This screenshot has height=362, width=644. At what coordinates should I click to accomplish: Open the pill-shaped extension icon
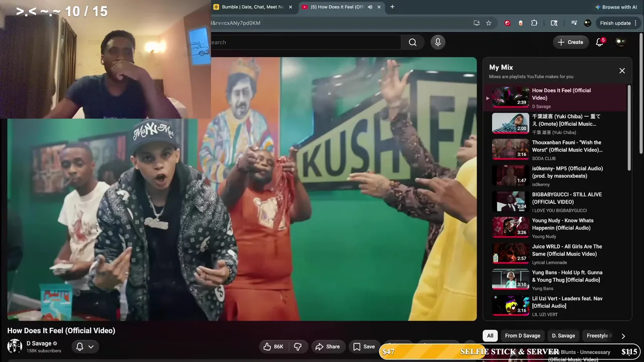pyautogui.click(x=520, y=23)
